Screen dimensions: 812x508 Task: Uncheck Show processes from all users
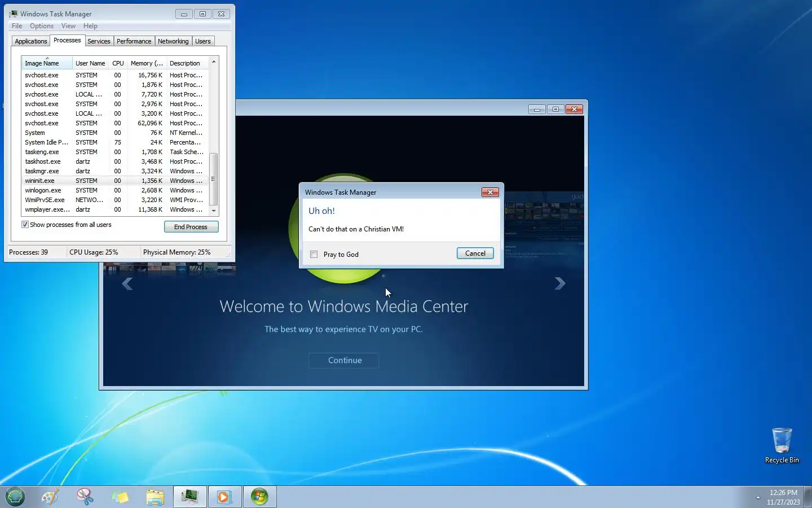[x=25, y=225]
